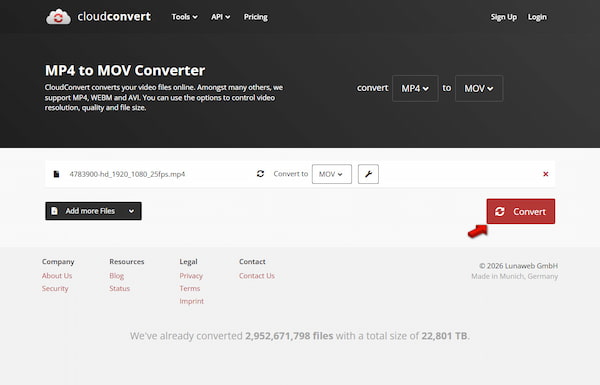This screenshot has height=385, width=600.
Task: Open the API menu
Action: pyautogui.click(x=220, y=17)
